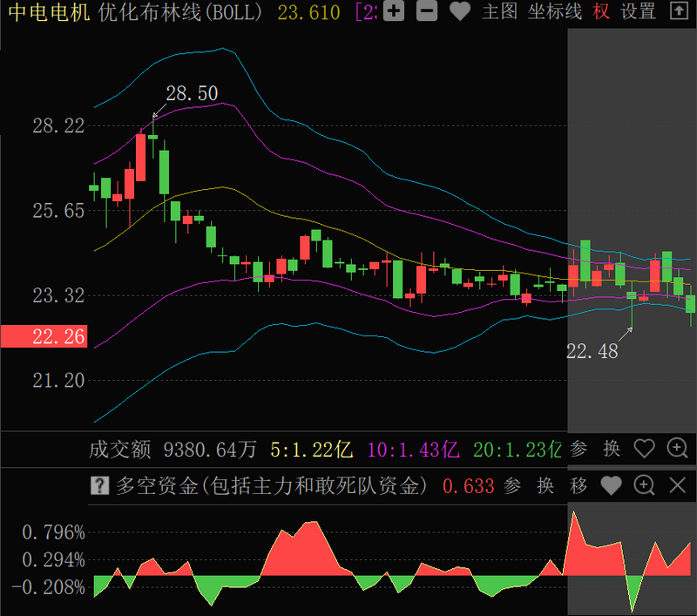
Task: Click the 多空资金 indicator title text
Action: (272, 486)
